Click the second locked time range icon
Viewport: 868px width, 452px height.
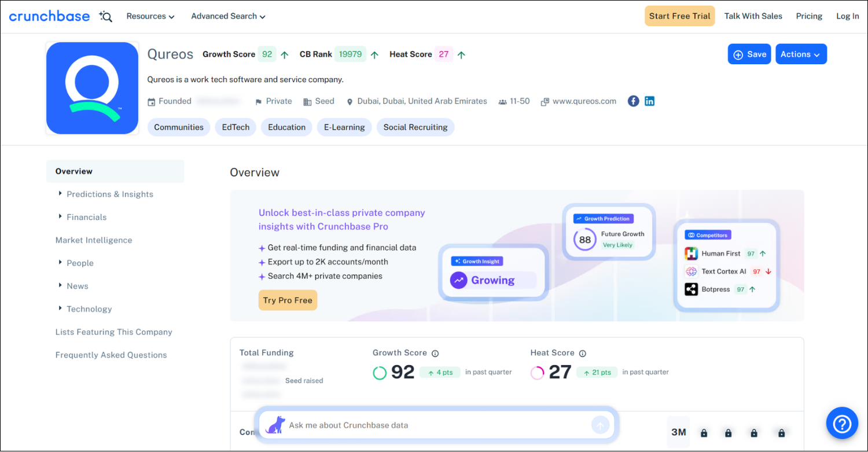[x=729, y=433]
